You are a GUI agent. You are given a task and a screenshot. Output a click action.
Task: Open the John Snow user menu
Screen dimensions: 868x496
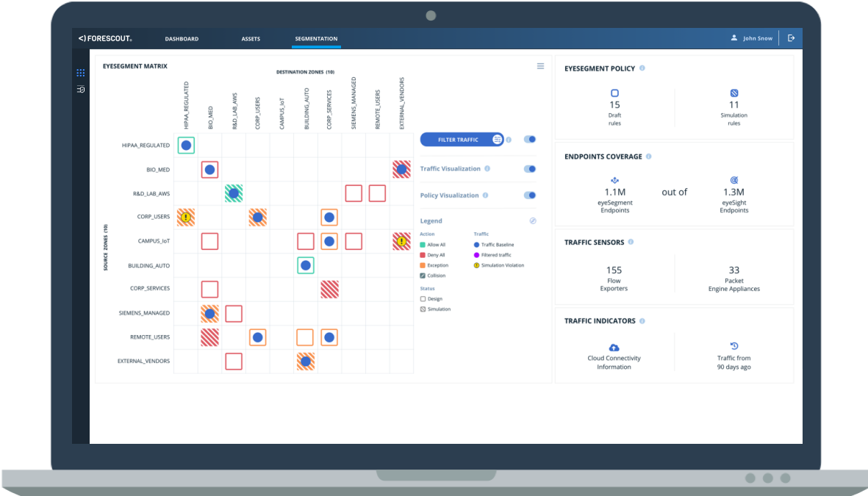[752, 38]
